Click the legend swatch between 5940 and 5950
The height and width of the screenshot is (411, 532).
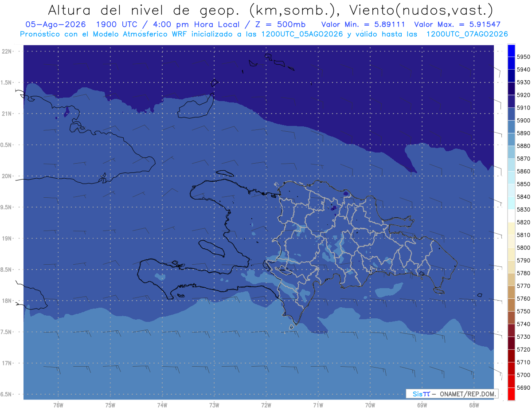point(511,63)
